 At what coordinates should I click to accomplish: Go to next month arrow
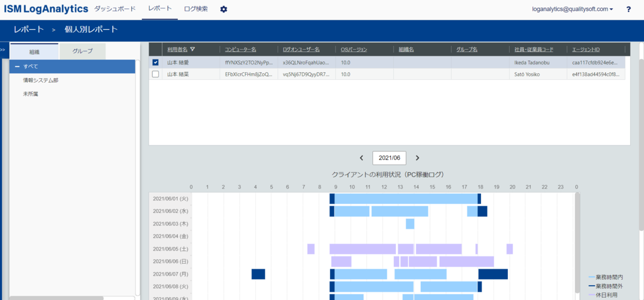417,158
